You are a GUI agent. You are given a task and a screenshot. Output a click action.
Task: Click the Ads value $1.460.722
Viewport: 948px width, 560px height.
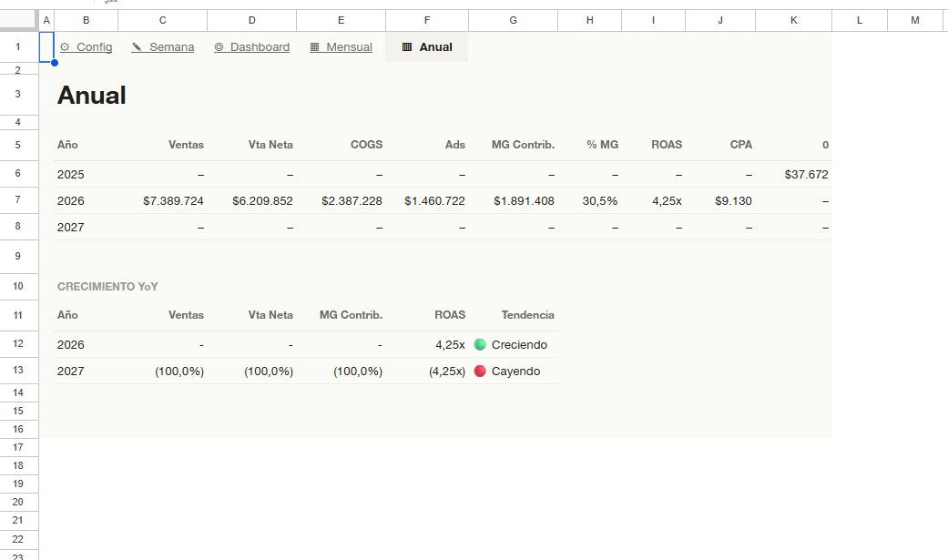click(434, 200)
